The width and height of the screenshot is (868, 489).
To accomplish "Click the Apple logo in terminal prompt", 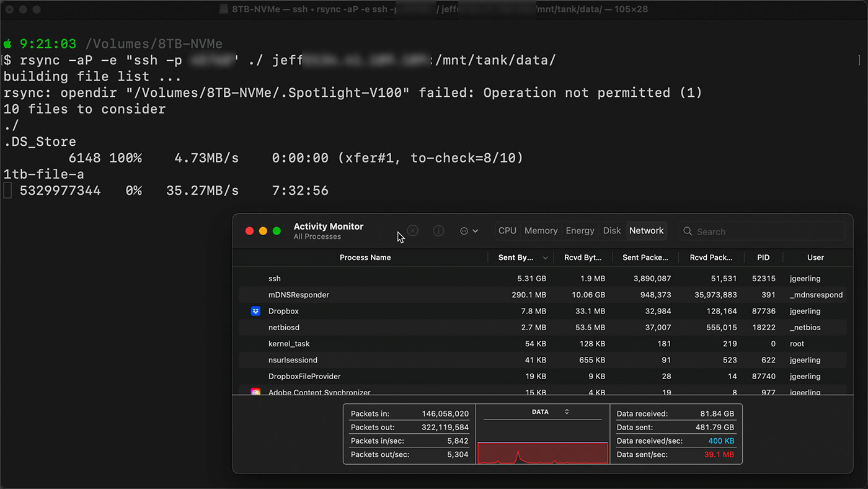I will tap(7, 44).
